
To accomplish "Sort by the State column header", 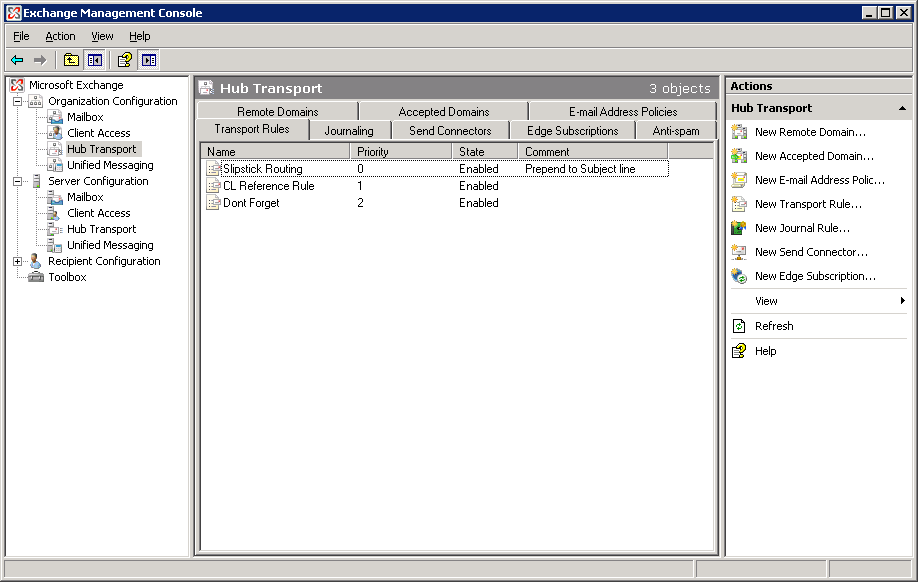I will pyautogui.click(x=485, y=152).
